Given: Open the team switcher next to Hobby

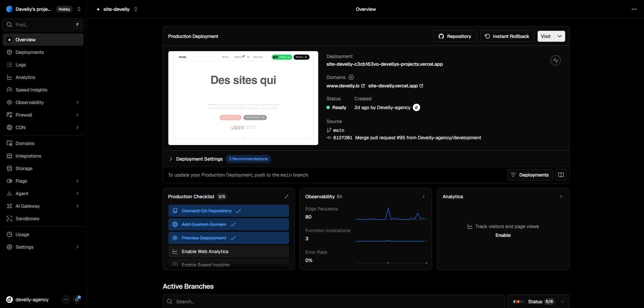Looking at the screenshot, I should (x=79, y=9).
